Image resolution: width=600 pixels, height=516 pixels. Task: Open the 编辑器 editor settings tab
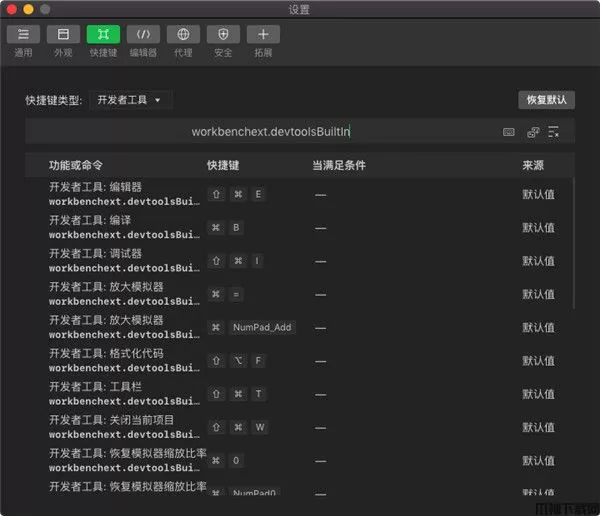[x=143, y=35]
